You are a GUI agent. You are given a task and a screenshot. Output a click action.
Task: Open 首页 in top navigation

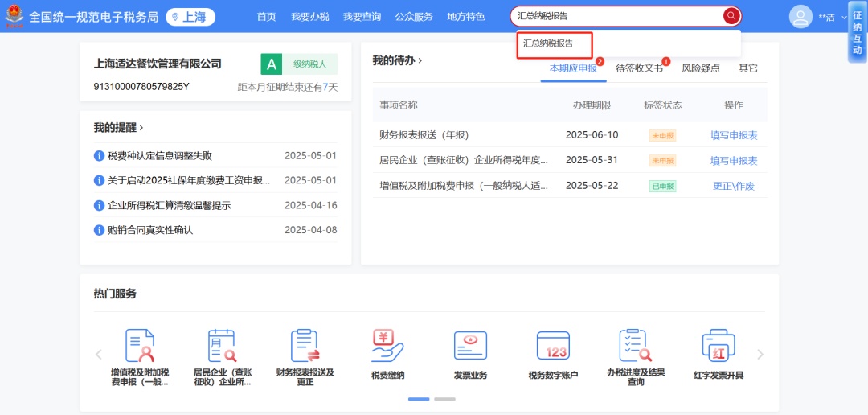(x=266, y=17)
